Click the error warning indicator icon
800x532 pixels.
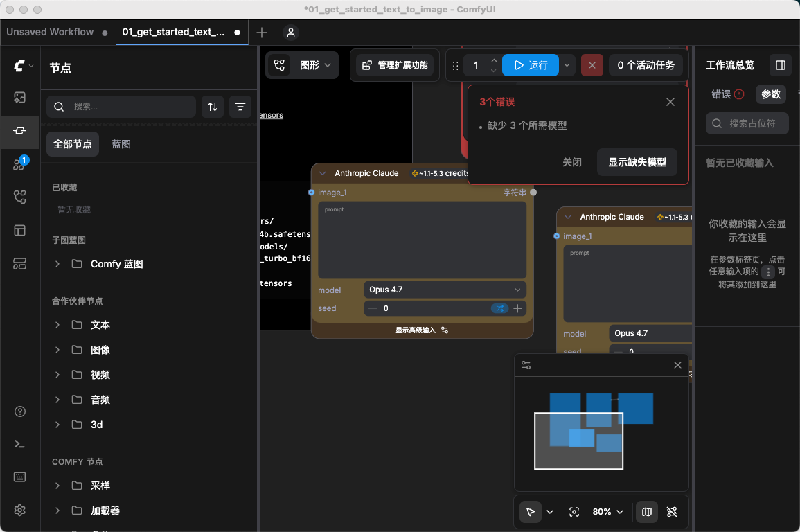[x=739, y=94]
